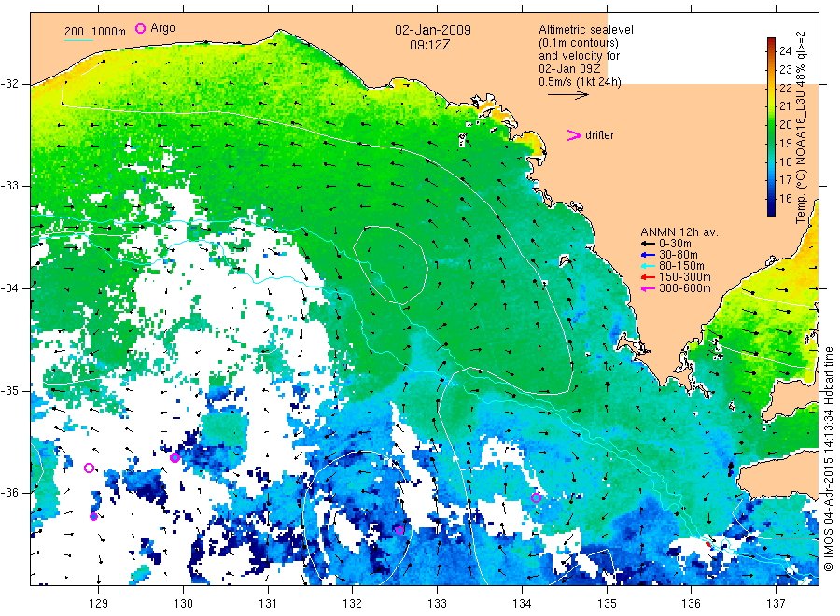Click the 135 longitude axis label
This screenshot has width=840, height=616.
607,604
